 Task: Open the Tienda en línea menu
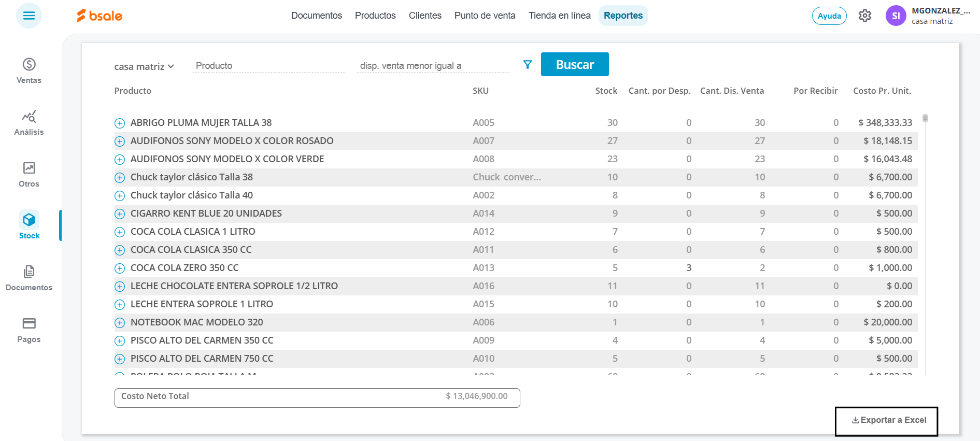click(x=560, y=16)
